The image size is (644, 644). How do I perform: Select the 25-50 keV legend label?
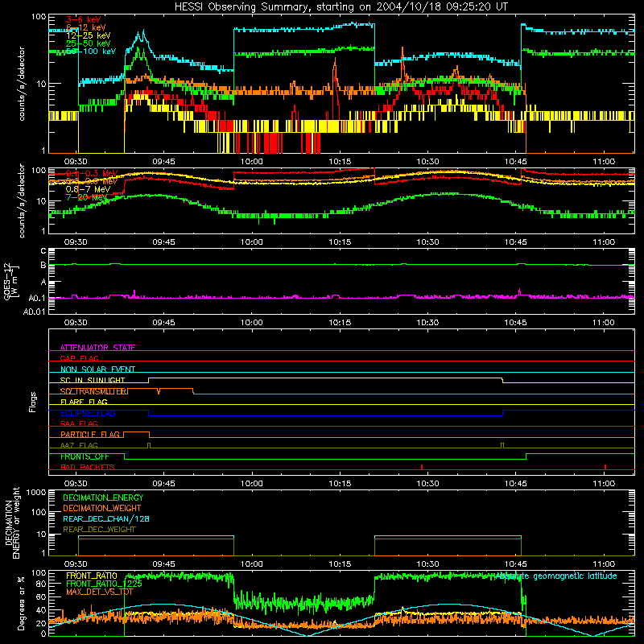89,43
